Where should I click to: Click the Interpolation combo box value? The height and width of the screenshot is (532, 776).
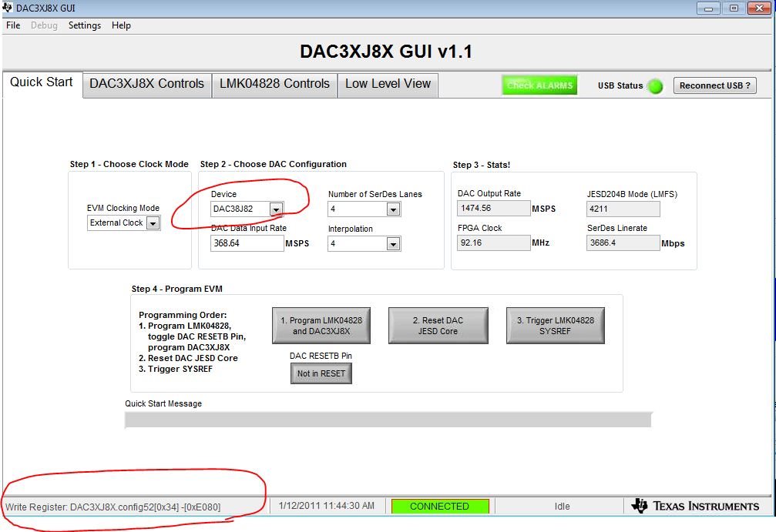click(x=364, y=244)
